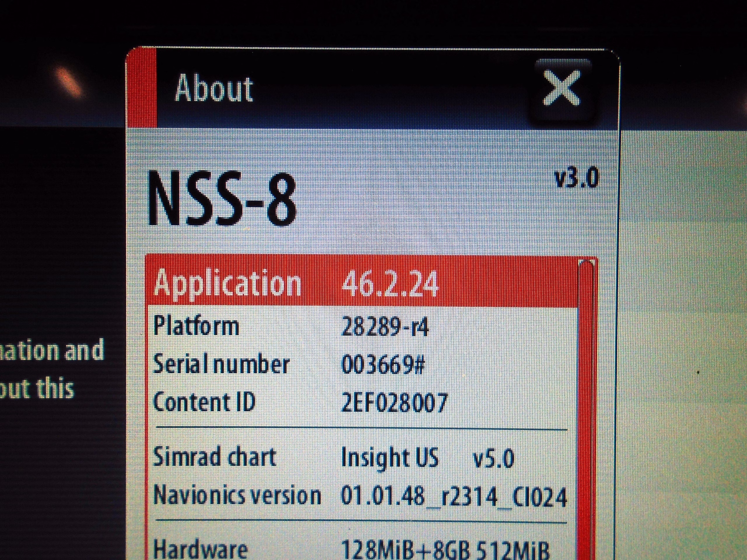Click the Content ID value 2EF028007
Screen dimensions: 747x560
point(394,403)
